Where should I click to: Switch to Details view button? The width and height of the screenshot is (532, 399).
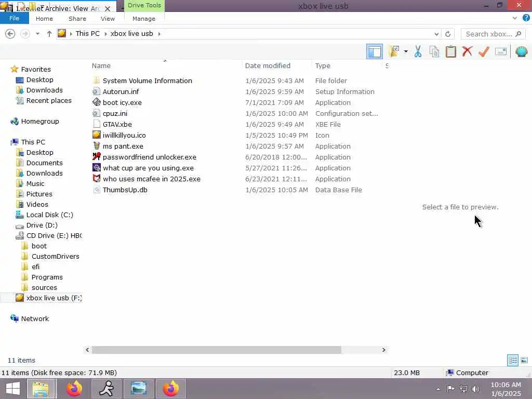[513, 361]
